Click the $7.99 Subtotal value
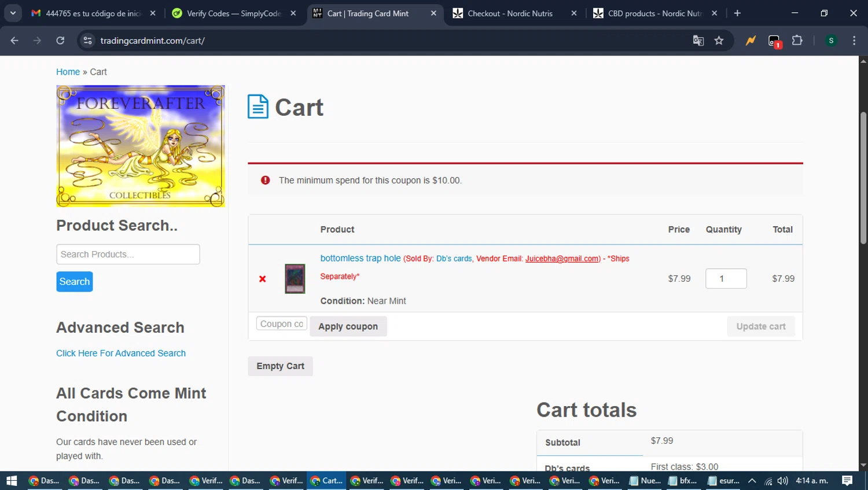The width and height of the screenshot is (868, 490). 662,441
